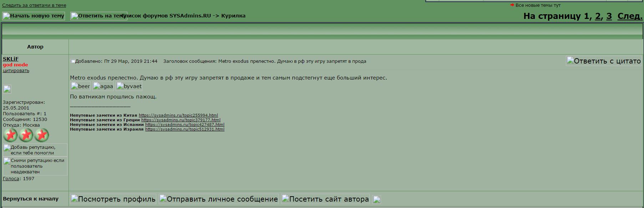Click the first red star rank icon

[10, 135]
